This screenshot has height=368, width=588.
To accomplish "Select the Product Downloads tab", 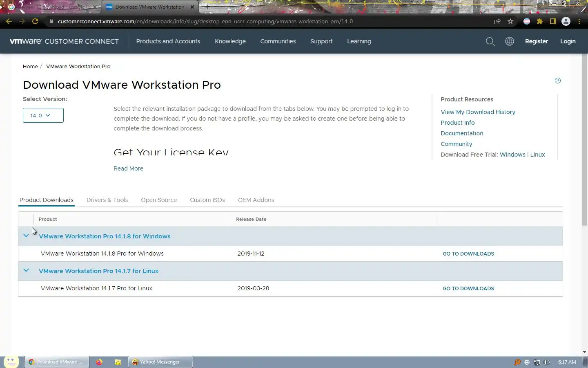I will [47, 200].
